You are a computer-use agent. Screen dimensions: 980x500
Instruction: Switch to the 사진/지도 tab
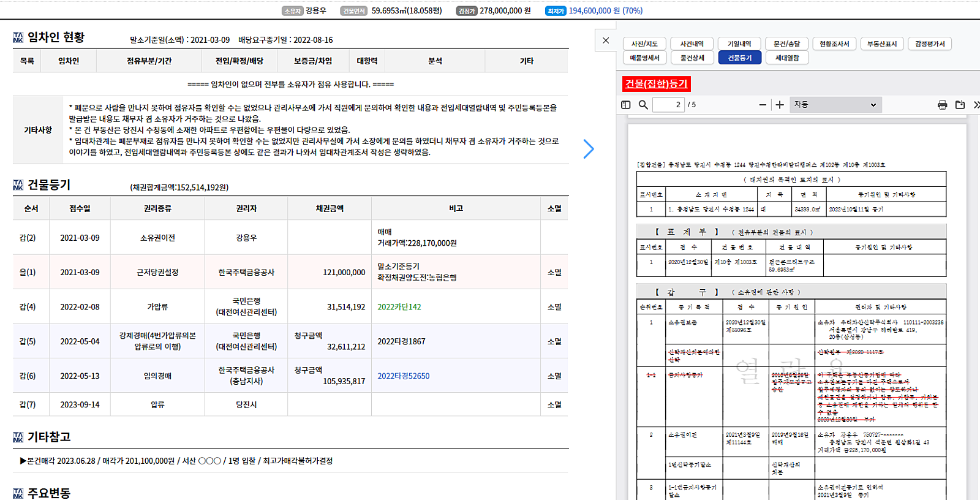644,44
